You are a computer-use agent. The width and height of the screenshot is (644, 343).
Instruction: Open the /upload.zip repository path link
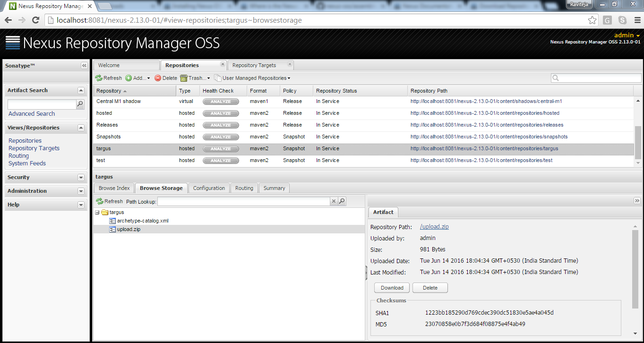[434, 226]
